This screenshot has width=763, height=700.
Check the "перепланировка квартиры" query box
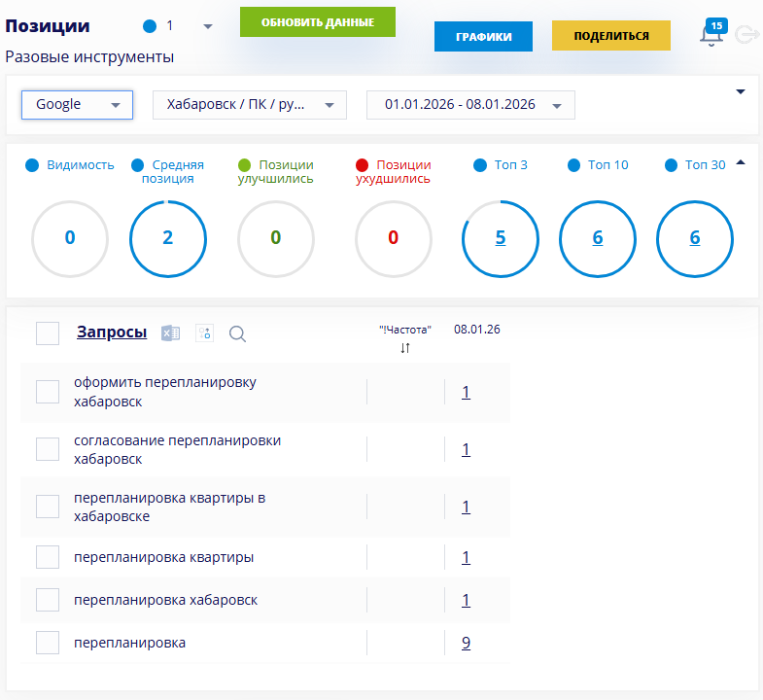point(48,557)
